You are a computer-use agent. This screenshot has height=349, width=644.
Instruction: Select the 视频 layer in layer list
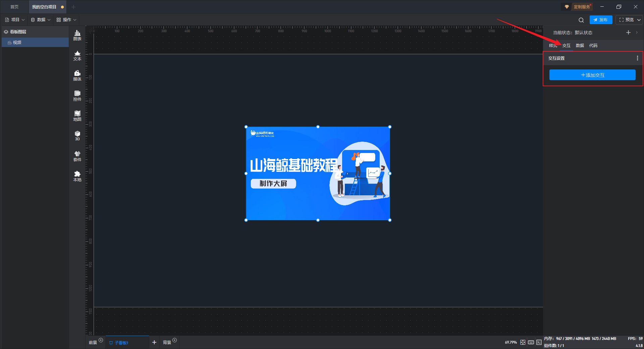pyautogui.click(x=35, y=42)
